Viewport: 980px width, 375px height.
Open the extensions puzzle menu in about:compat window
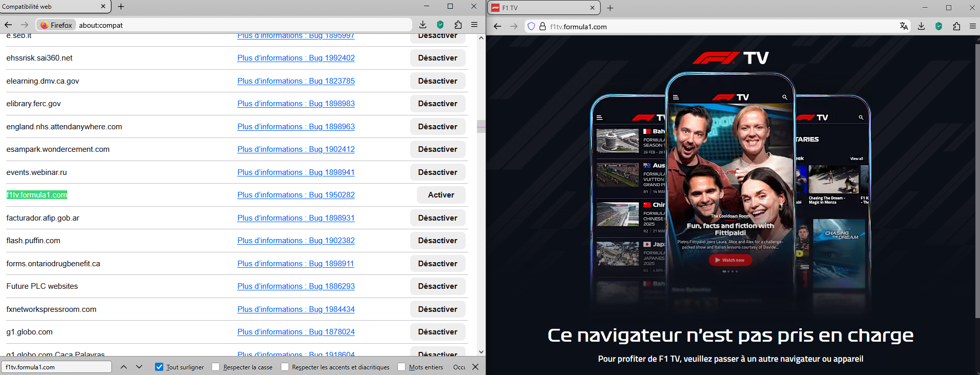tap(458, 25)
